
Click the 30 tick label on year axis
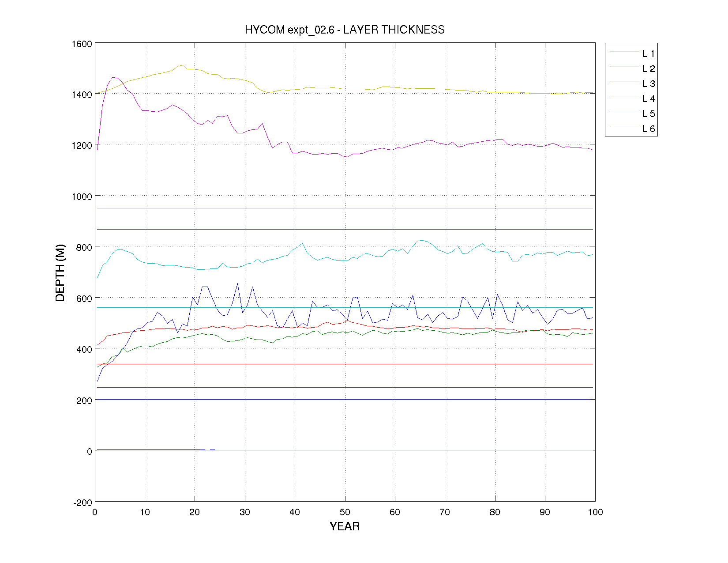pos(244,512)
